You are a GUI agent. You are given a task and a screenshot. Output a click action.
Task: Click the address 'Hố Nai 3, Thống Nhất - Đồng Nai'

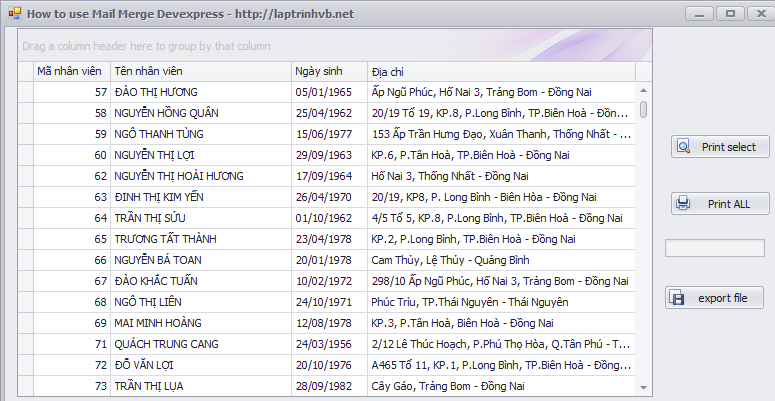(502, 176)
